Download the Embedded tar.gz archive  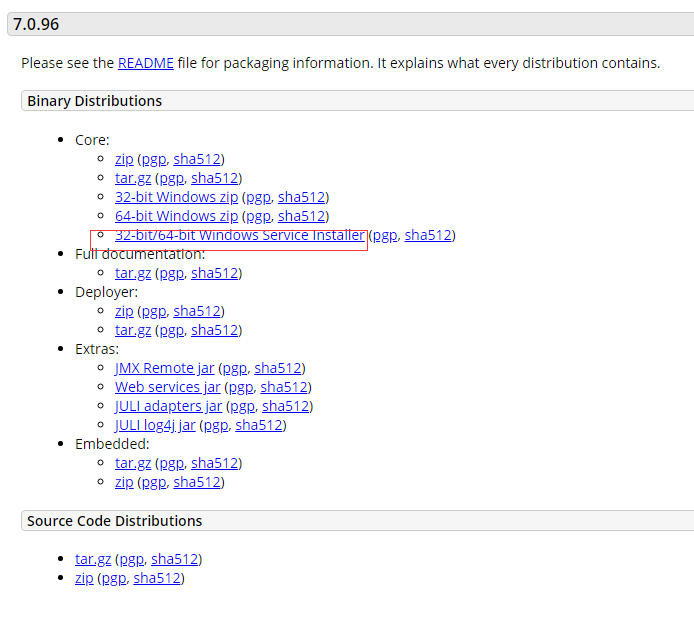pyautogui.click(x=134, y=463)
